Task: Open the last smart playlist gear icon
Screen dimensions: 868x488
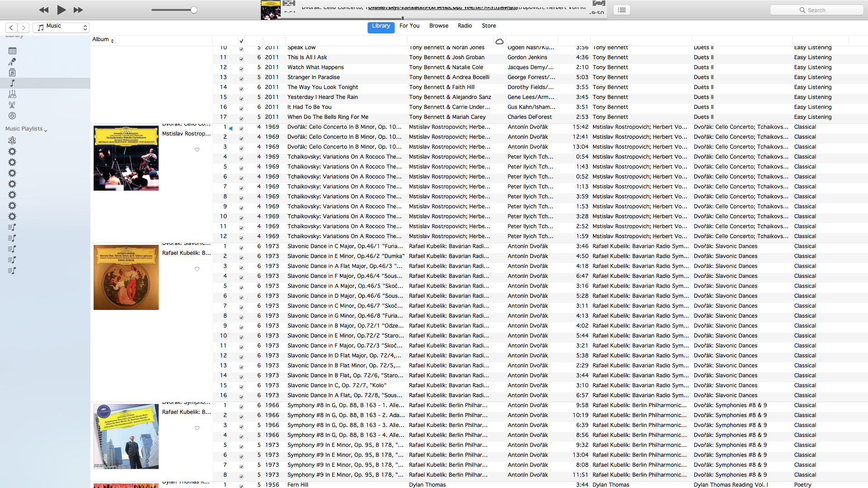Action: coord(12,216)
